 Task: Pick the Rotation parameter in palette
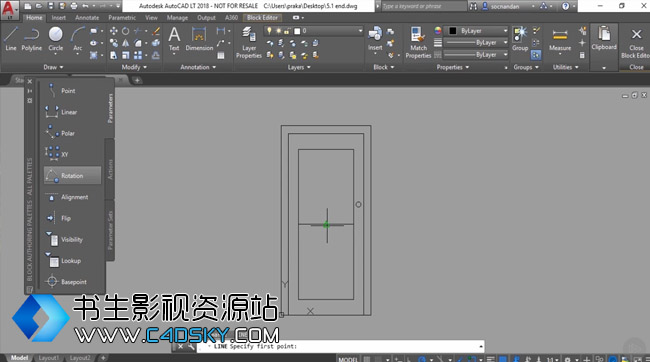tap(72, 175)
